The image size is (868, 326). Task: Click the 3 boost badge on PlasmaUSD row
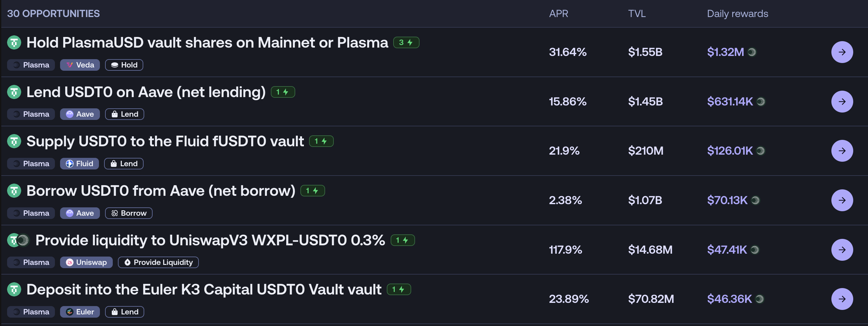coord(406,43)
